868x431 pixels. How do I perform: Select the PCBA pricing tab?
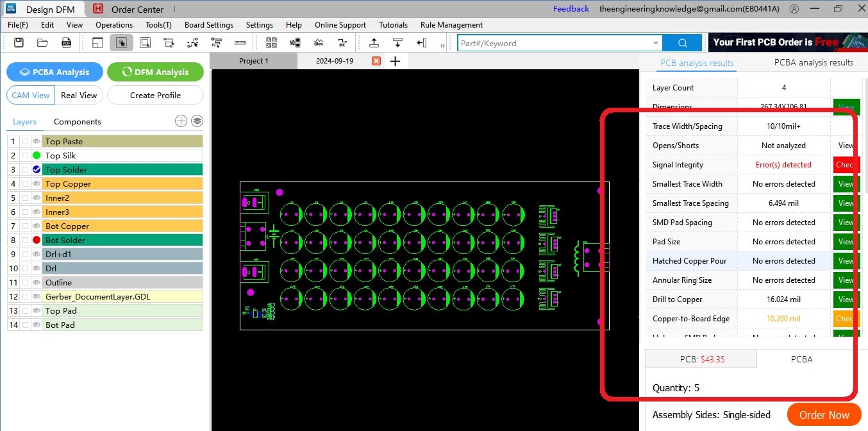[801, 359]
